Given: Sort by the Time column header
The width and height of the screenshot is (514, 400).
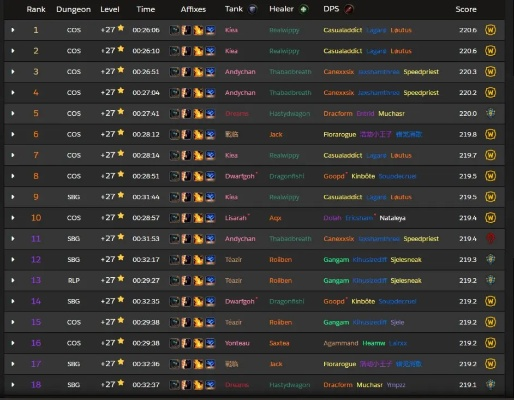Looking at the screenshot, I should [145, 9].
